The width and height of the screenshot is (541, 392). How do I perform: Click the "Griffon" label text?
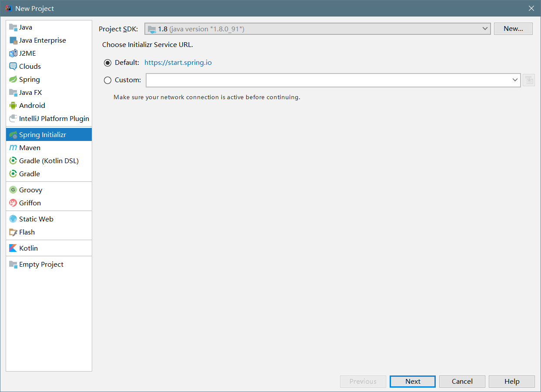coord(30,203)
